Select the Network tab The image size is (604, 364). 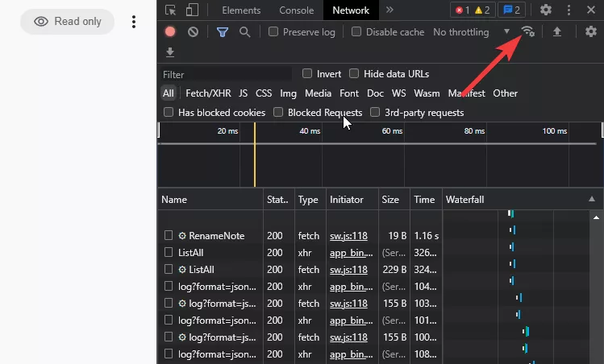351,10
